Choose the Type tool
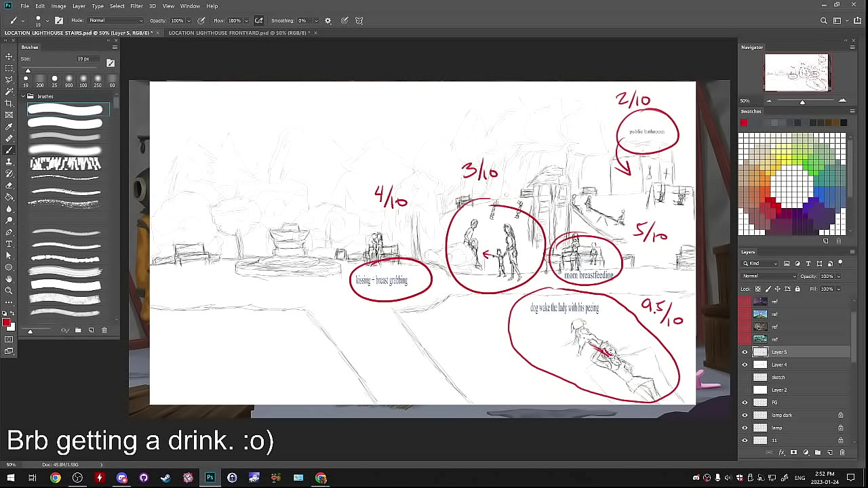Image resolution: width=868 pixels, height=488 pixels. 9,244
